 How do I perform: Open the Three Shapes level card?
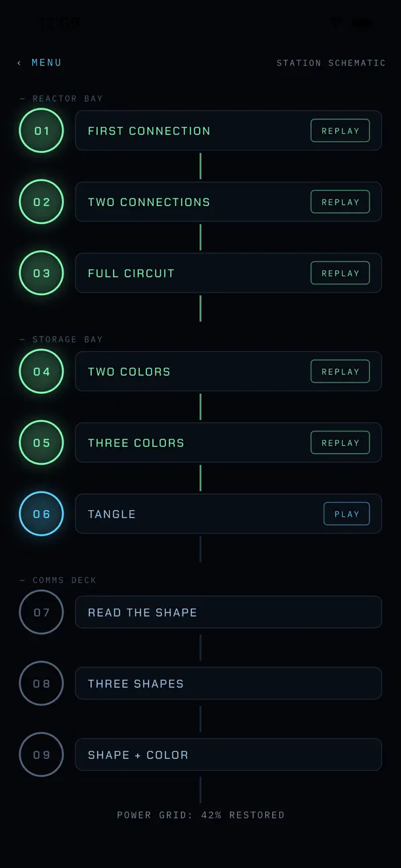click(229, 683)
